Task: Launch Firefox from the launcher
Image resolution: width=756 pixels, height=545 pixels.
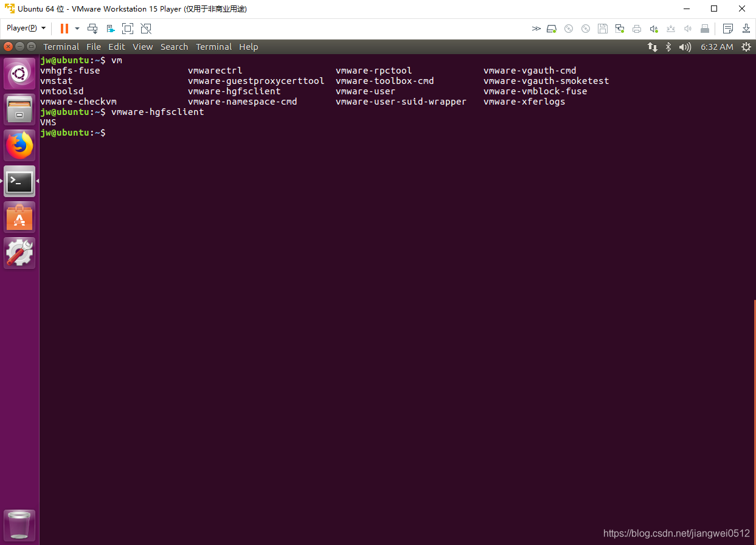Action: (19, 145)
